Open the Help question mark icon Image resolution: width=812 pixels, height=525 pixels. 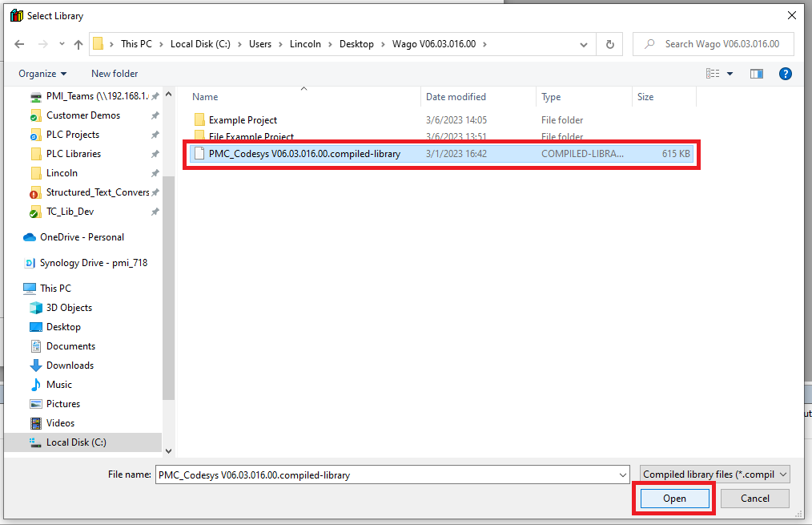[786, 74]
